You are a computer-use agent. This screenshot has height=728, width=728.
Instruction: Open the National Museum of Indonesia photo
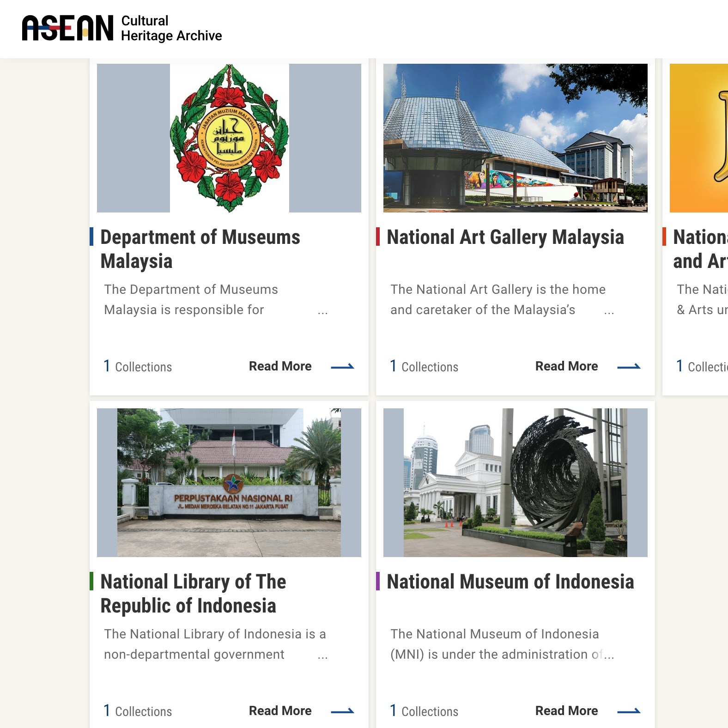tap(515, 482)
